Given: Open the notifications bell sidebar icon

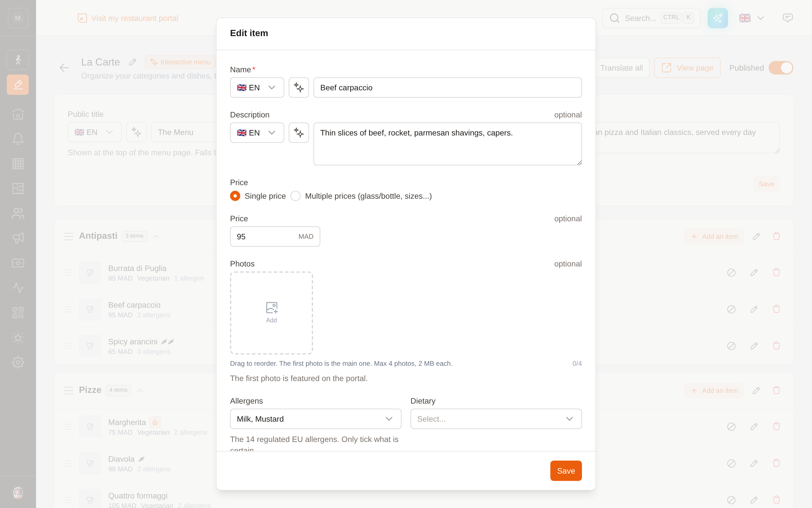Looking at the screenshot, I should click(18, 139).
